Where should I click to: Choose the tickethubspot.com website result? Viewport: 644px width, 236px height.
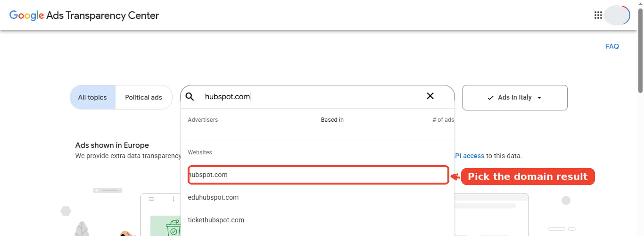coord(318,220)
